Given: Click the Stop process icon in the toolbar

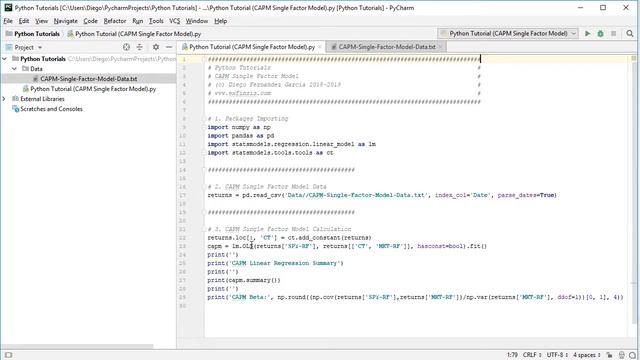Looking at the screenshot, I should tap(613, 33).
